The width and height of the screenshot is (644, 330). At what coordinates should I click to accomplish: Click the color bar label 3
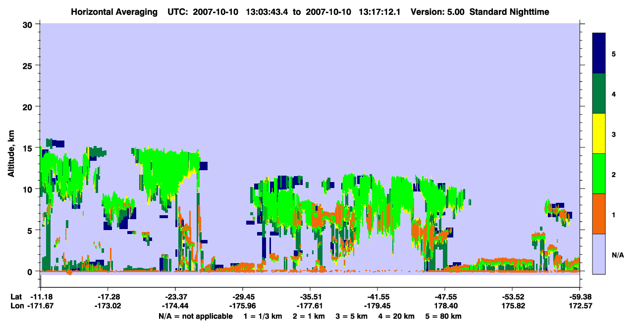613,134
